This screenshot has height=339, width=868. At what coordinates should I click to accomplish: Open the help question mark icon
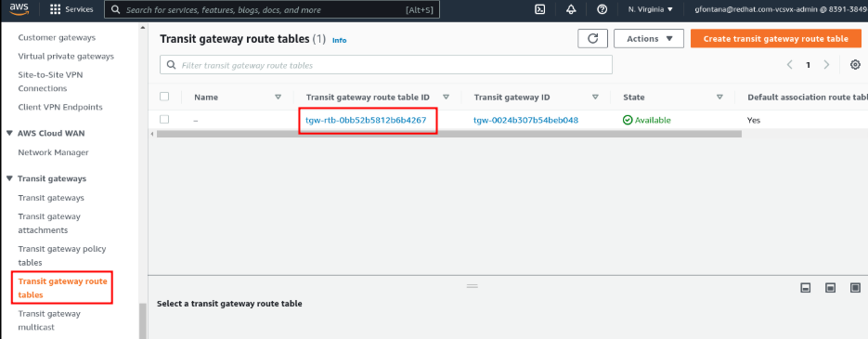point(602,9)
